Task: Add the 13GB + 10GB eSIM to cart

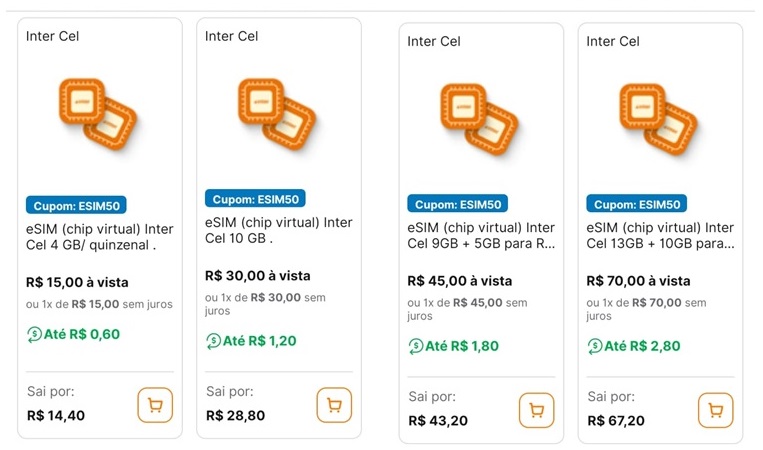Action: click(x=715, y=411)
